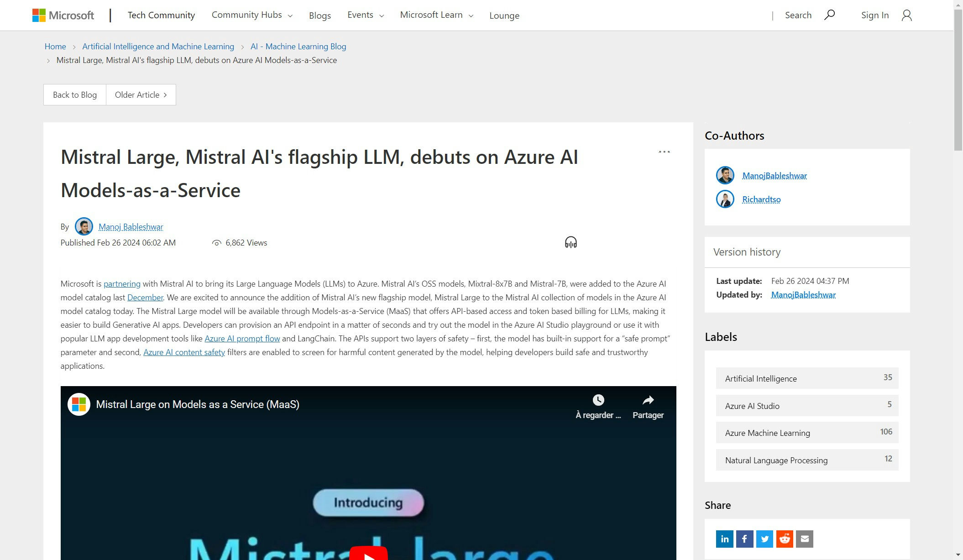The image size is (963, 560).
Task: Click the Sign In user icon
Action: pyautogui.click(x=906, y=16)
